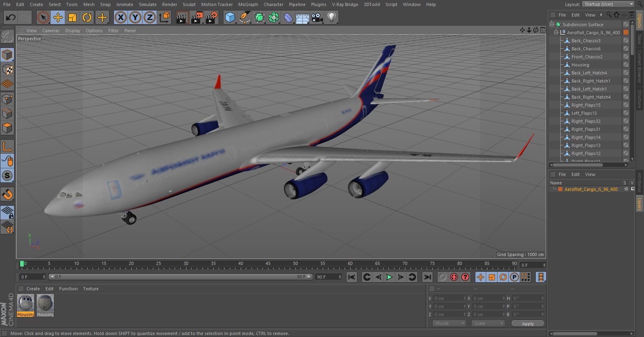The width and height of the screenshot is (644, 337).
Task: Collapse the Subdivision Surface tree node
Action: coord(552,24)
